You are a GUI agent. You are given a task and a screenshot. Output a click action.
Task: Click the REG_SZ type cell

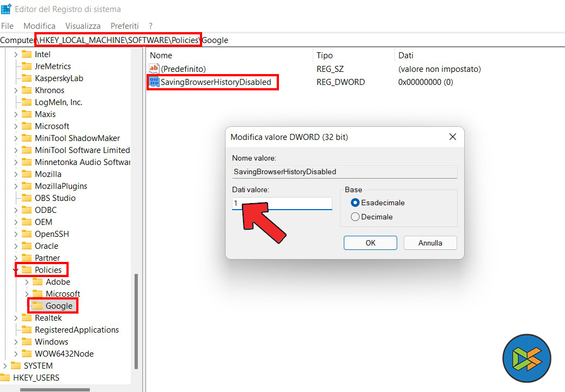coord(330,69)
